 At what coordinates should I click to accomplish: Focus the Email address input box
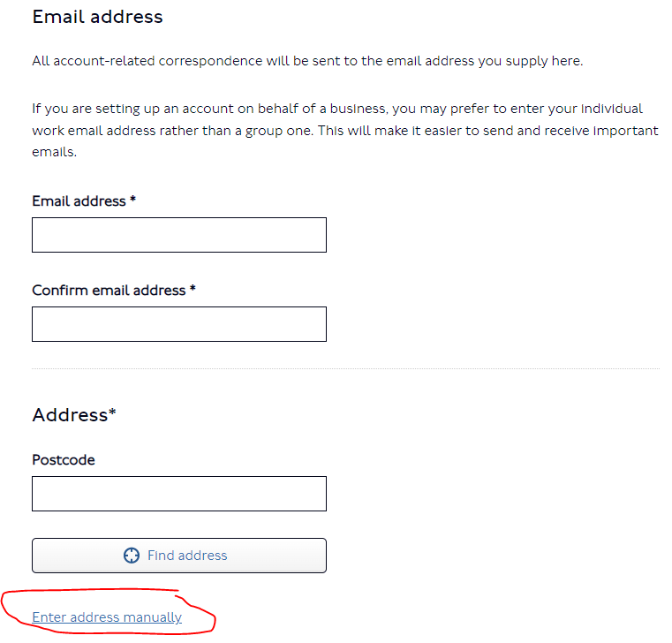179,235
